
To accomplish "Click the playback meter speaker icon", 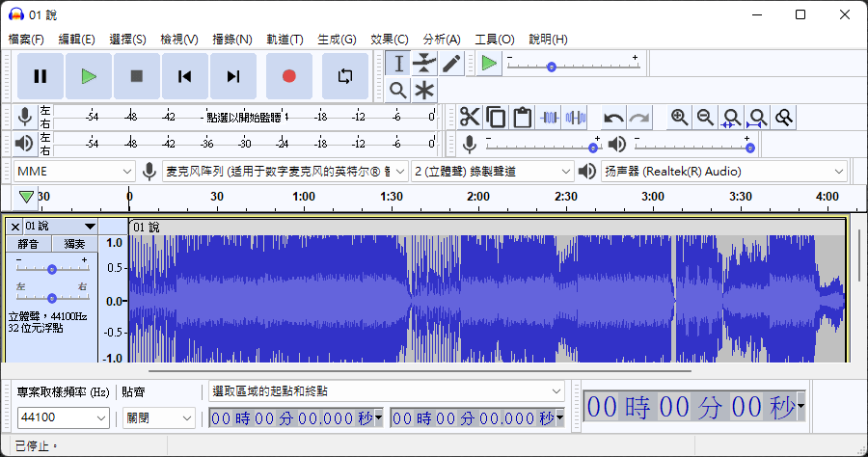I will [x=25, y=144].
